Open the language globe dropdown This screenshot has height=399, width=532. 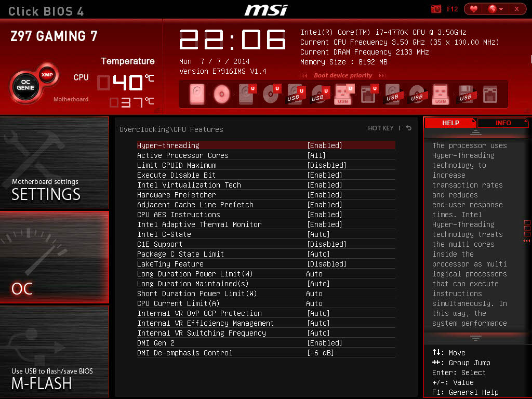495,9
